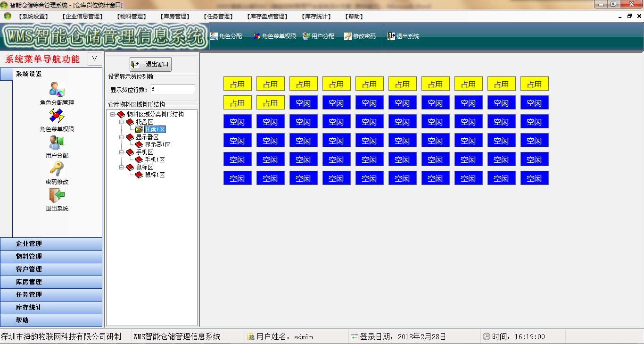
Task: Click 退出系统 in the top toolbar
Action: pyautogui.click(x=404, y=36)
